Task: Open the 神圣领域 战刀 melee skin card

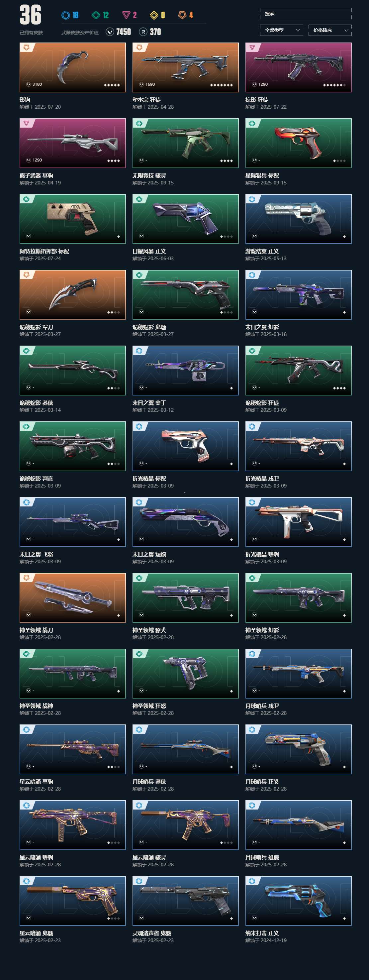Action: point(73,598)
